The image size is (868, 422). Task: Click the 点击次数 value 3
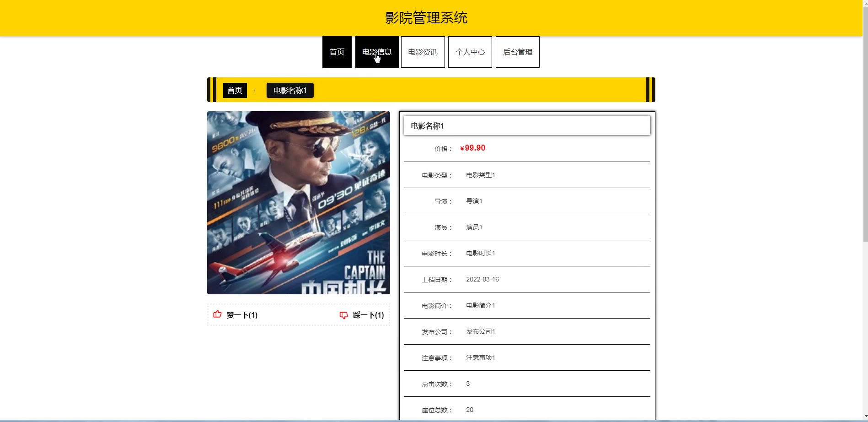click(468, 384)
